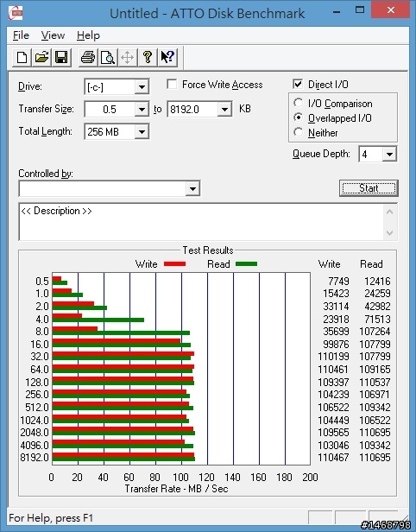416x532 pixels.
Task: Print results using the printer icon
Action: [x=88, y=57]
